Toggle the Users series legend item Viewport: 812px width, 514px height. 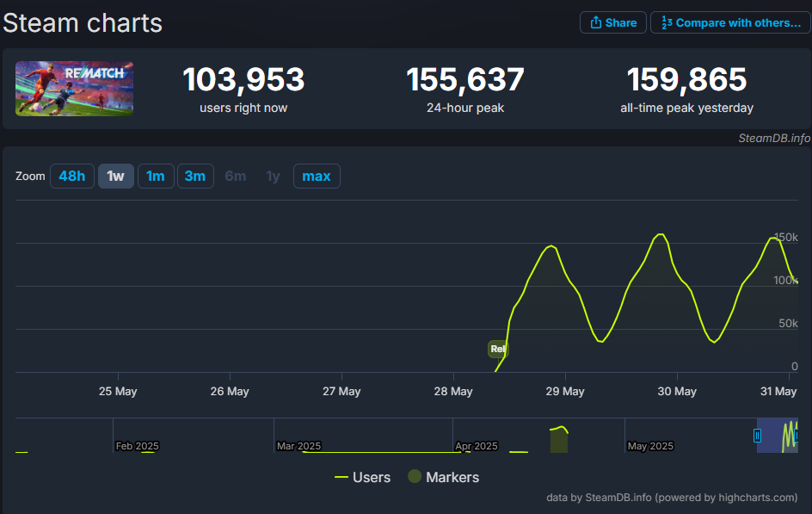pyautogui.click(x=362, y=477)
